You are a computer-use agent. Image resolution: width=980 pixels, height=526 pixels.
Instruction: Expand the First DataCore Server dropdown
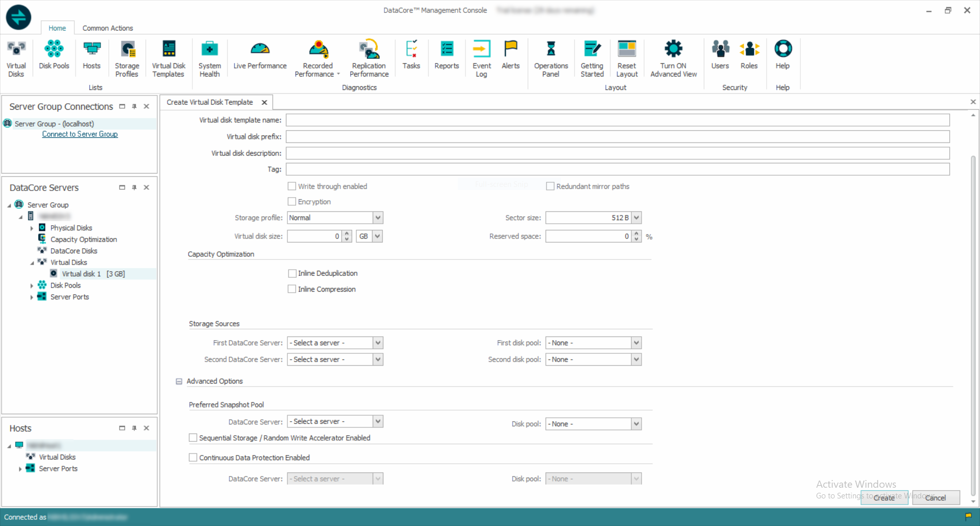pos(378,343)
